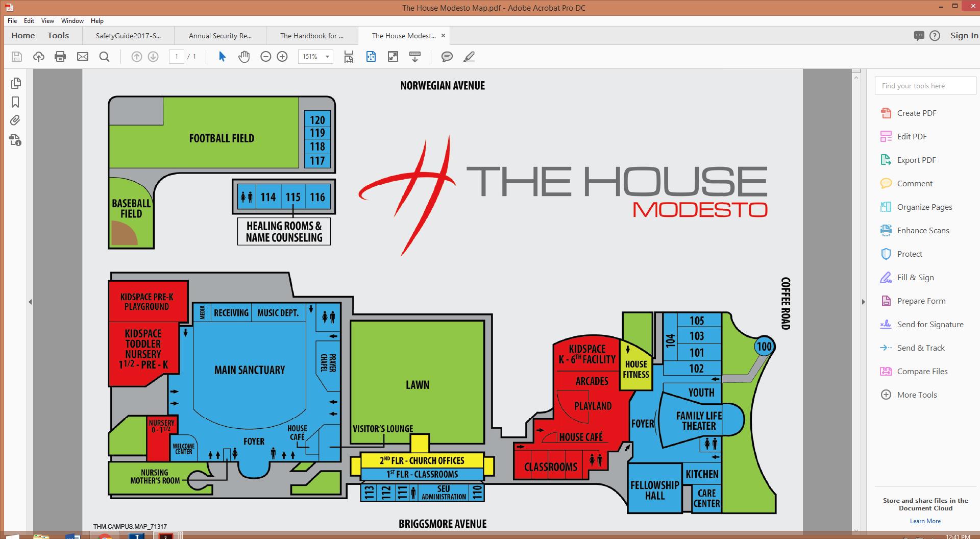Viewport: 980px width, 539px height.
Task: Launch the Edit PDF tool
Action: pyautogui.click(x=903, y=137)
